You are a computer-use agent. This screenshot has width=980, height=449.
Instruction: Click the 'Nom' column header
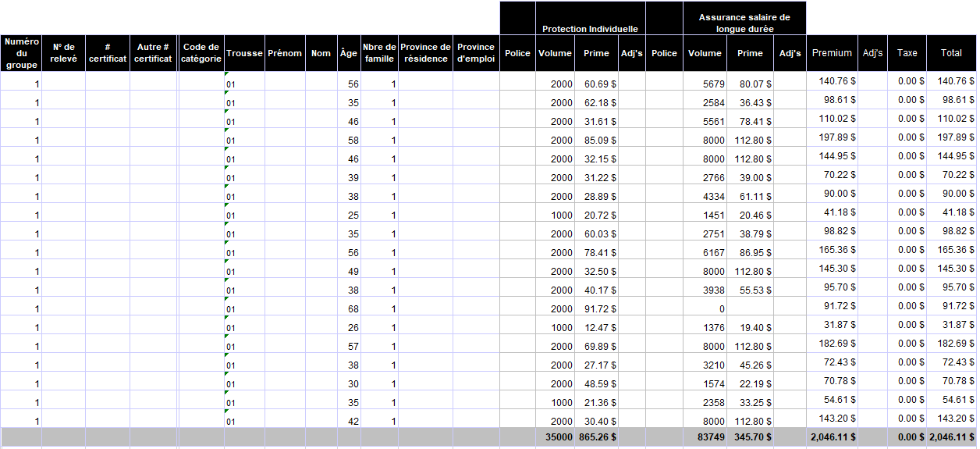tap(321, 53)
